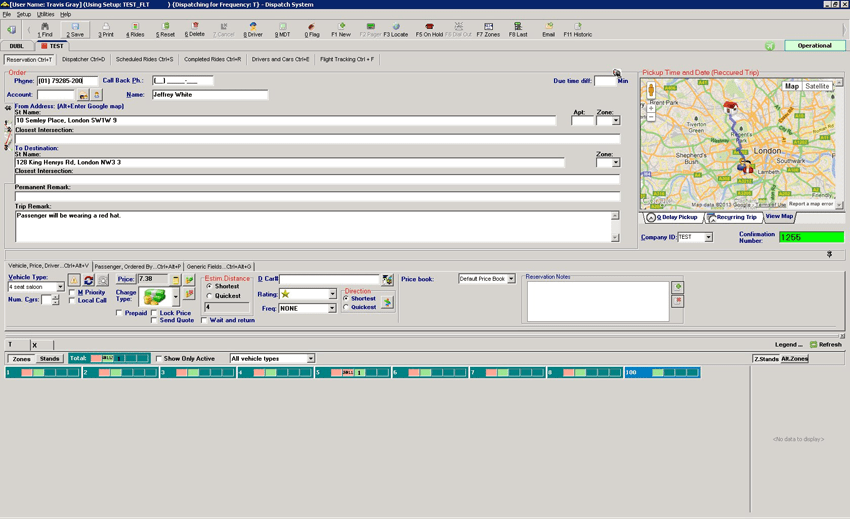This screenshot has width=850, height=519.
Task: Enable the Prepaid checkbox
Action: coord(119,313)
